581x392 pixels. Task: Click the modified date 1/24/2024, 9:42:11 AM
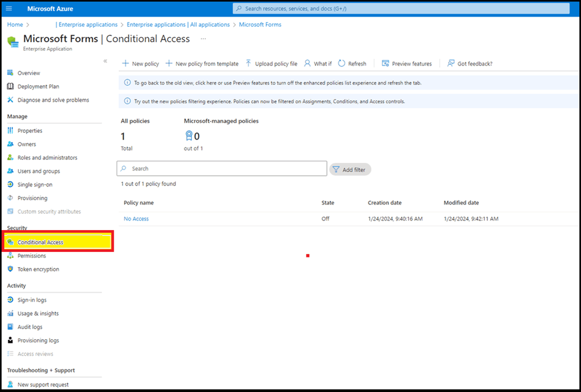[471, 219]
